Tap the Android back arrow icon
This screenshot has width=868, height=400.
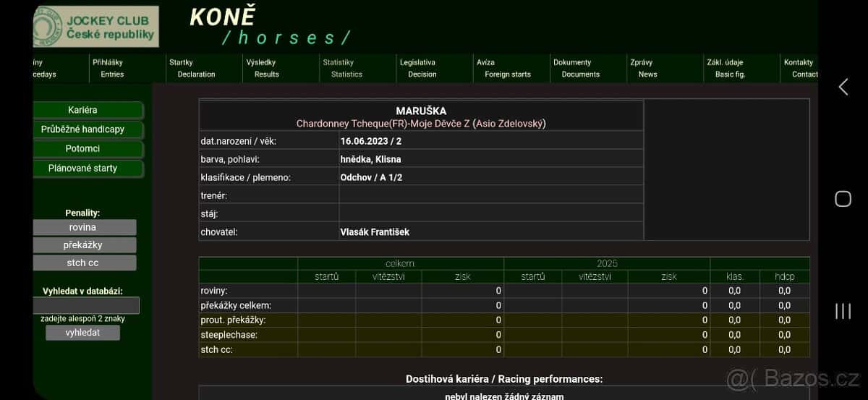pos(843,87)
